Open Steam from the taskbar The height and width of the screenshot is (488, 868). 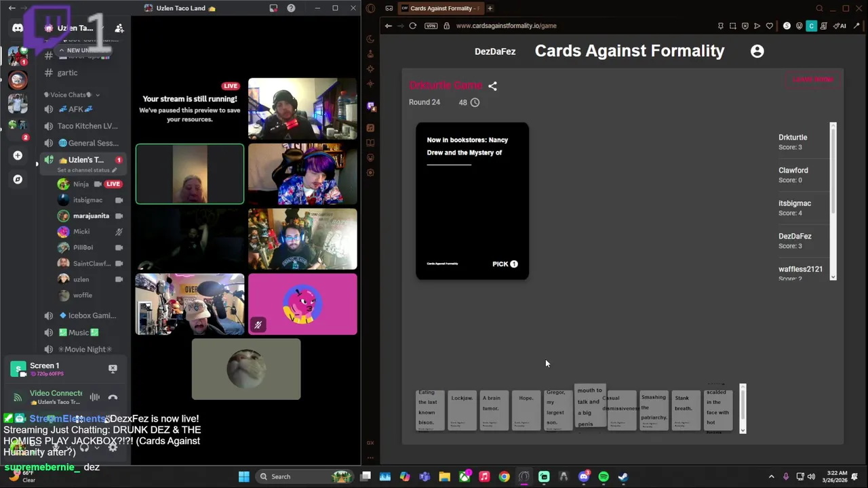(623, 476)
